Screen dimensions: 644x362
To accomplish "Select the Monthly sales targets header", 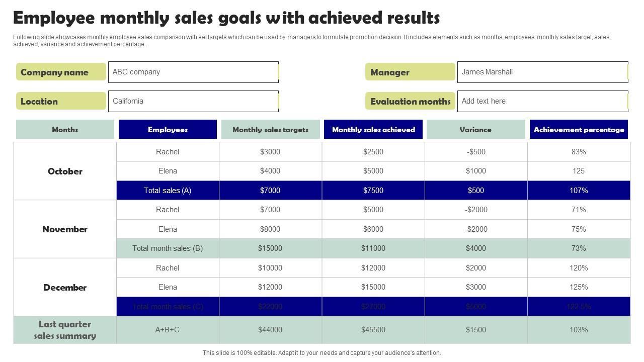I will [270, 129].
